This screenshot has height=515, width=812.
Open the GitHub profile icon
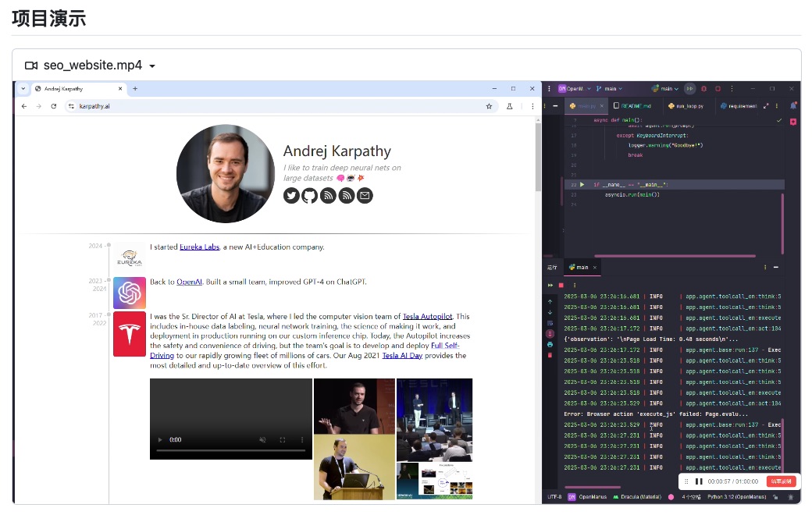pyautogui.click(x=310, y=196)
